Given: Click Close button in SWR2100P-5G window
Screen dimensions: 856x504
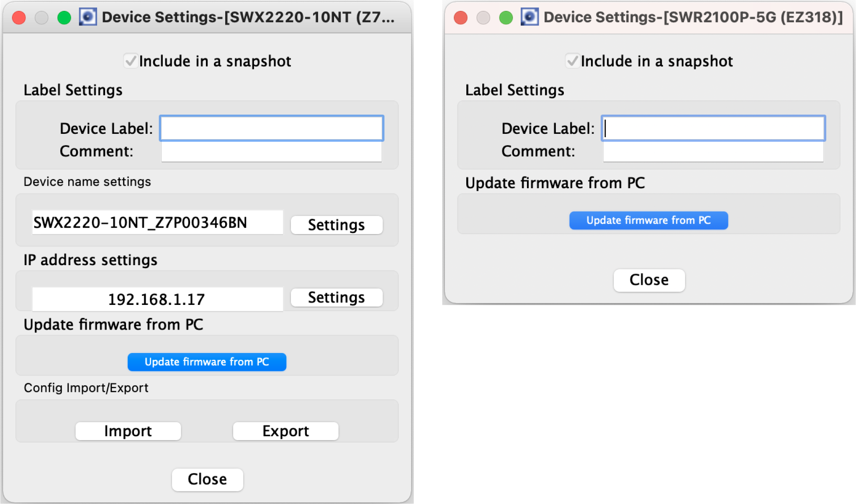Looking at the screenshot, I should [x=649, y=280].
